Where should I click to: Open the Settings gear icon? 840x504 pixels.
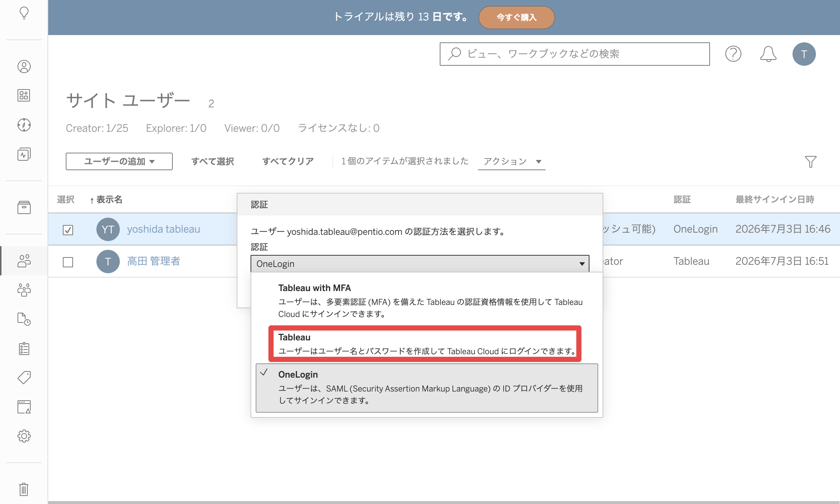(x=24, y=436)
